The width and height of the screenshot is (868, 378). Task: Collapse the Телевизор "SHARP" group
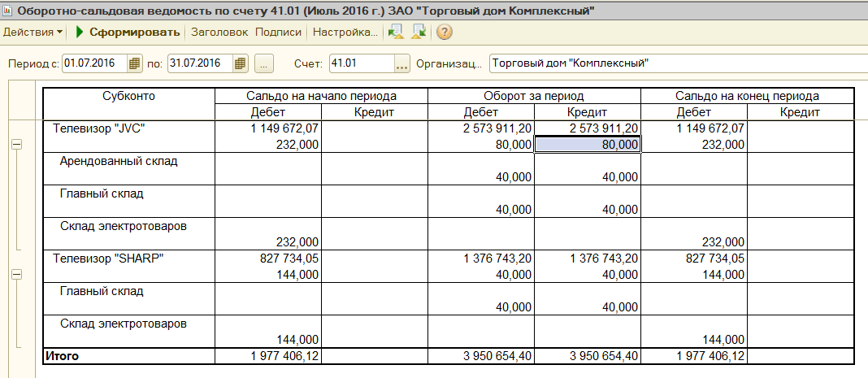click(16, 275)
